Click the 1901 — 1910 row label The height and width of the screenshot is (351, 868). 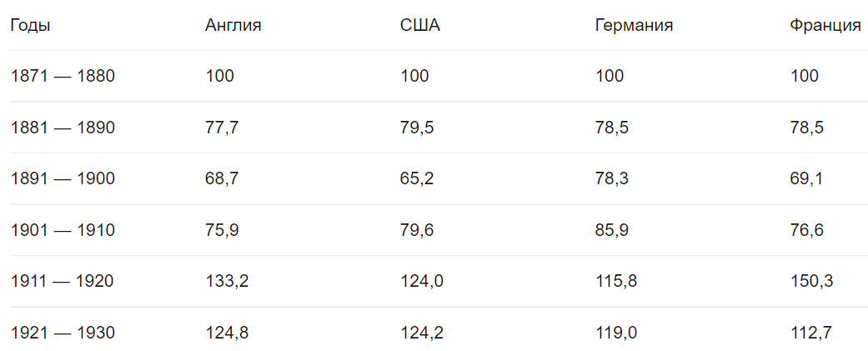pos(63,230)
